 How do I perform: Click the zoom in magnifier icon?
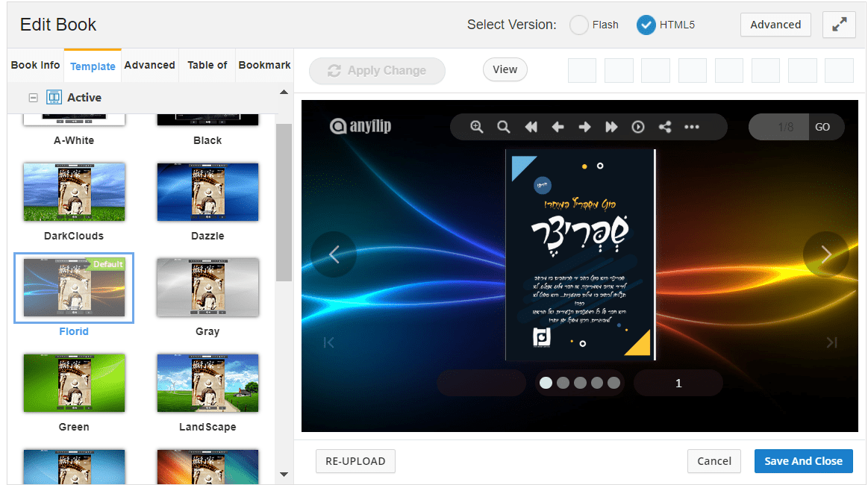[x=477, y=127]
